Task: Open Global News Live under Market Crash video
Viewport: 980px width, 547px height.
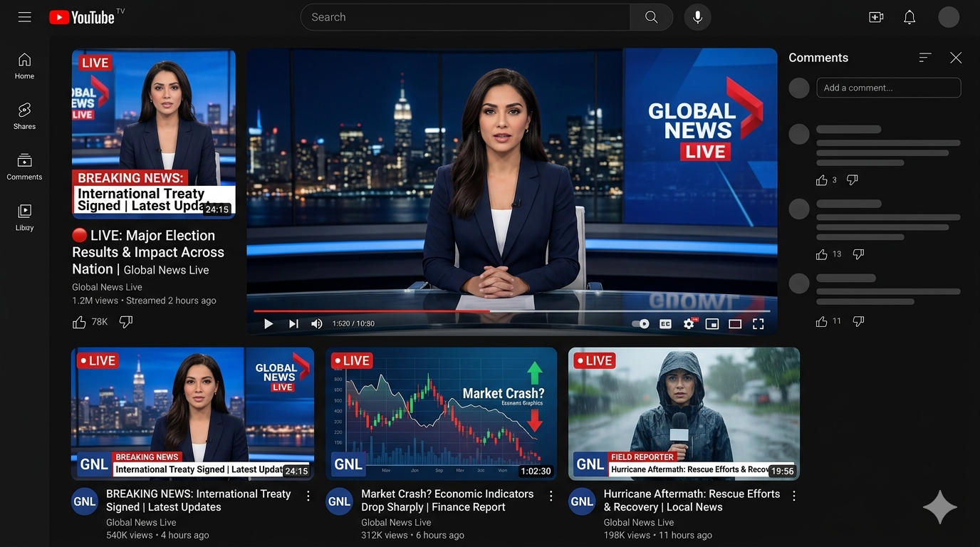Action: point(396,522)
